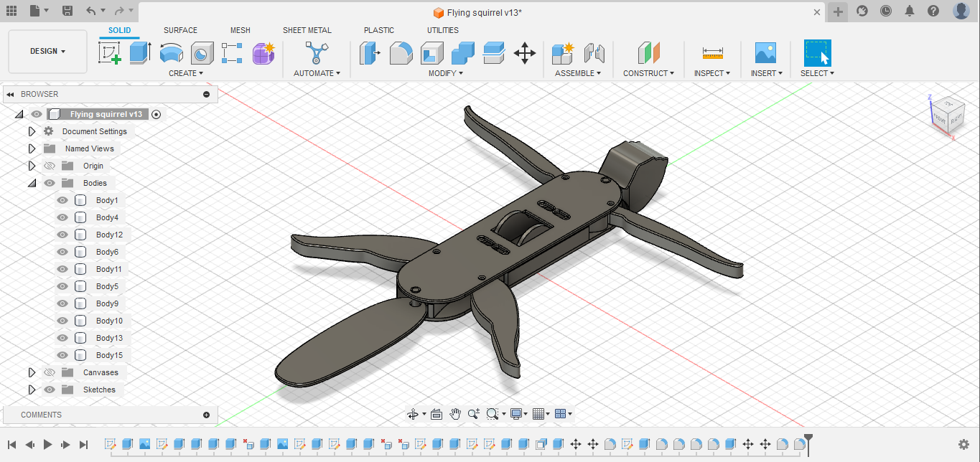Viewport: 980px width, 462px height.
Task: Select the Offset Face tool
Action: click(494, 53)
